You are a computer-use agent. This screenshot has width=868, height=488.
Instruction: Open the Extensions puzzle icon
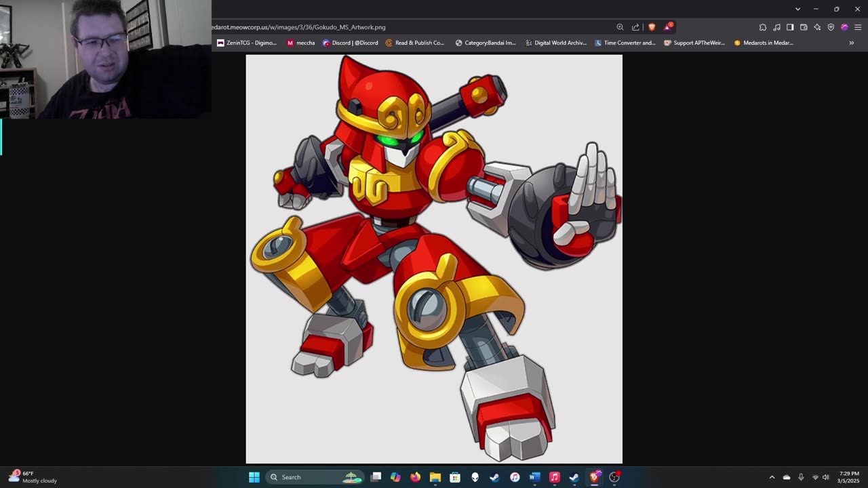pyautogui.click(x=763, y=27)
